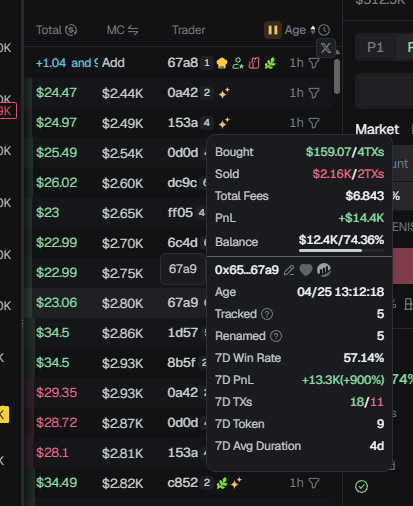The height and width of the screenshot is (506, 413).
Task: Open trader 0d0d in $25.49 row
Action: click(x=183, y=153)
